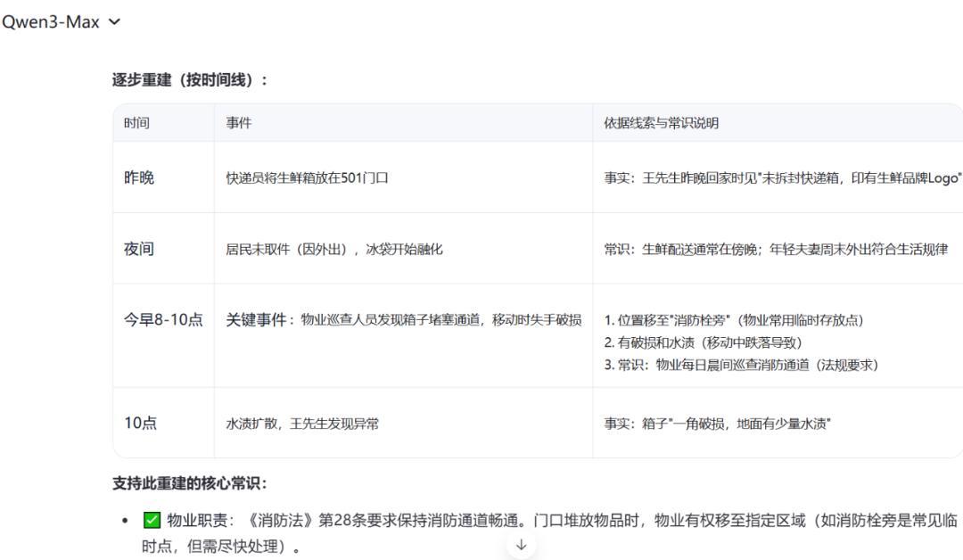
Task: Click the green checkmark before 物业职责
Action: pos(152,521)
